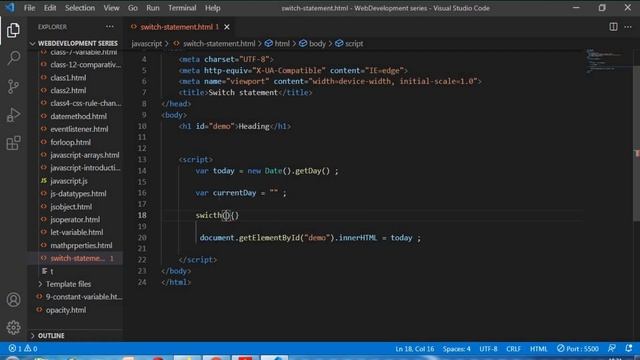This screenshot has width=640, height=360.
Task: Open the Go menu
Action: click(x=133, y=8)
